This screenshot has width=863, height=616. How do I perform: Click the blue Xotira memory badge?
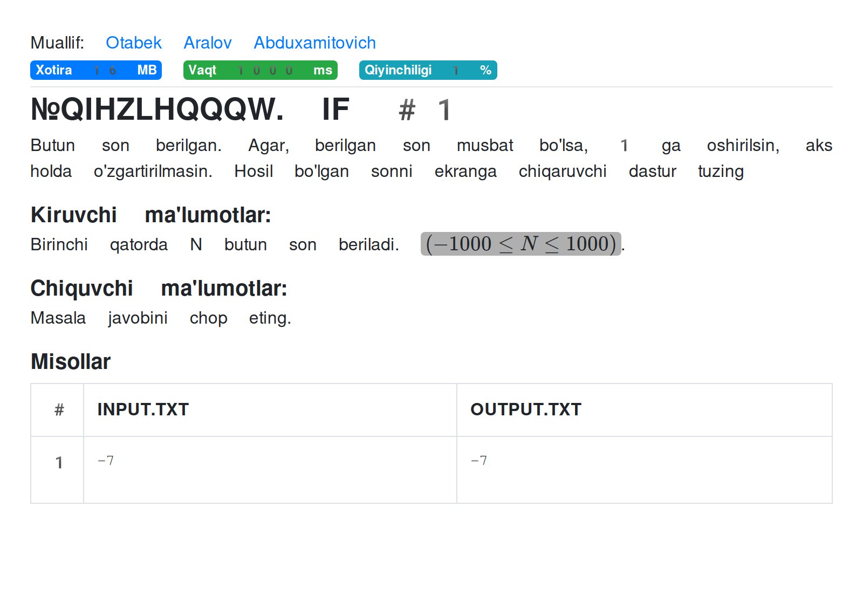95,70
